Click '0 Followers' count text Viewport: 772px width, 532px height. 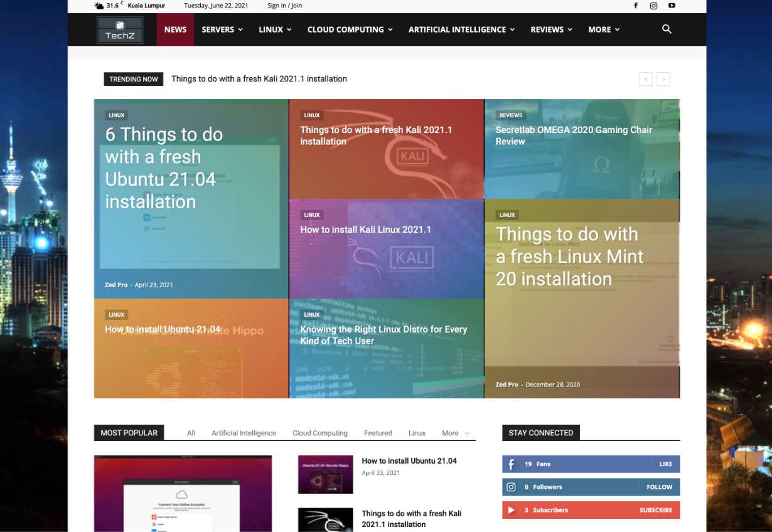pyautogui.click(x=543, y=487)
